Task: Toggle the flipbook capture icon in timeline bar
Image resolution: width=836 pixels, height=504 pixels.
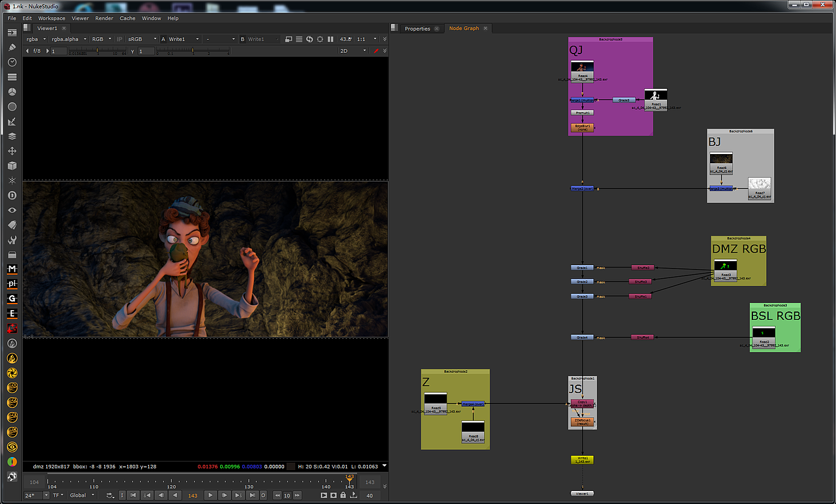Action: (324, 496)
